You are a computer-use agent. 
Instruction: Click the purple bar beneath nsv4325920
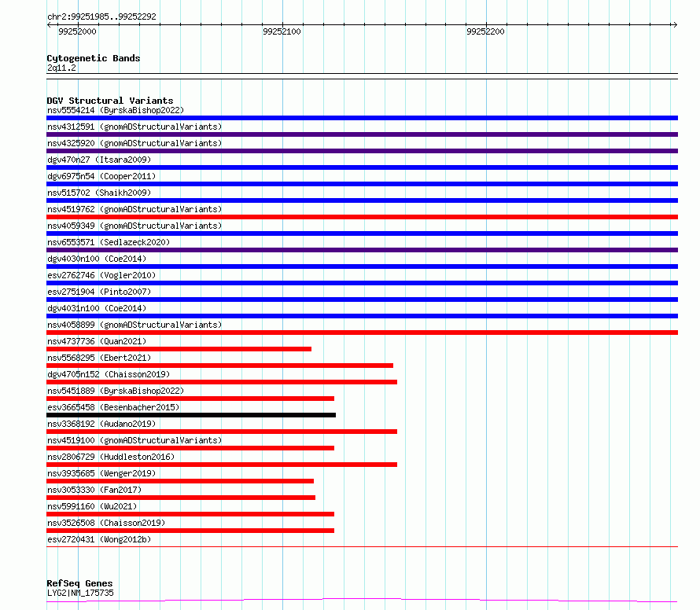[x=362, y=151]
